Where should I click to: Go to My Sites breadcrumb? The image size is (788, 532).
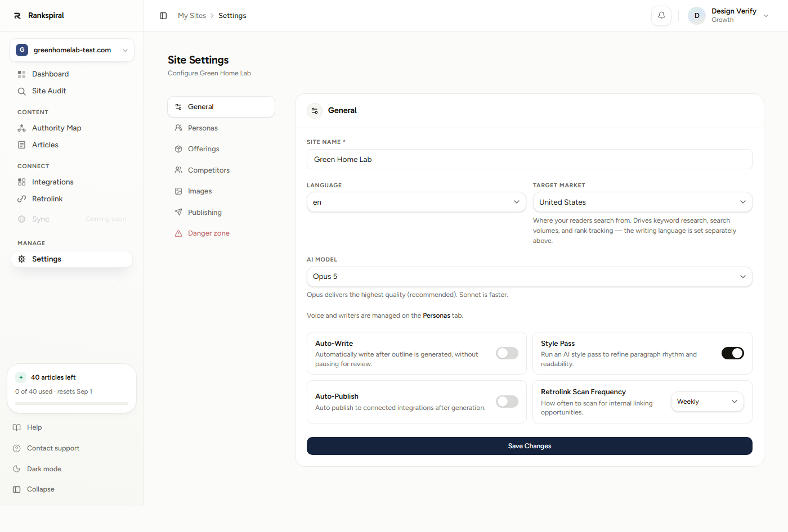[192, 16]
